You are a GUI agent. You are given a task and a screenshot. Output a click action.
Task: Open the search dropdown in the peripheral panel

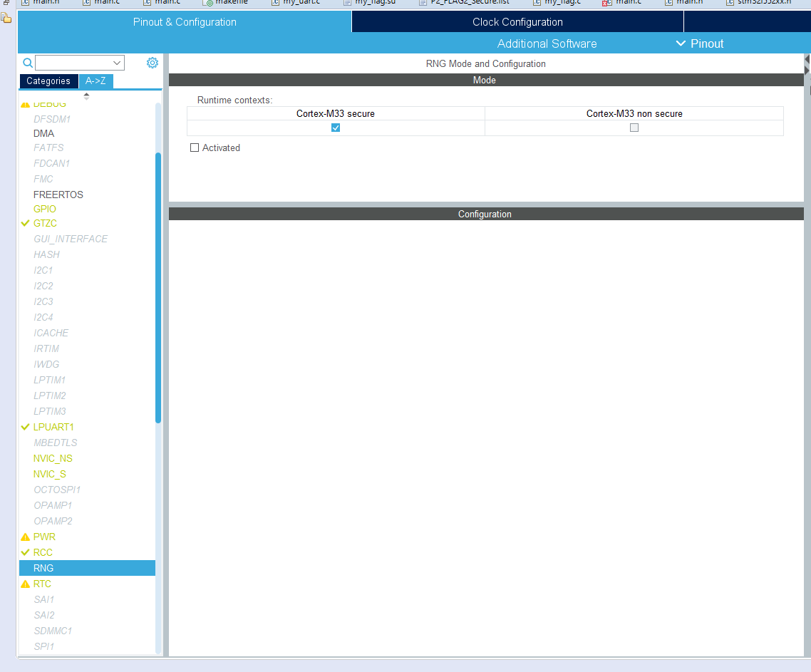tap(118, 63)
